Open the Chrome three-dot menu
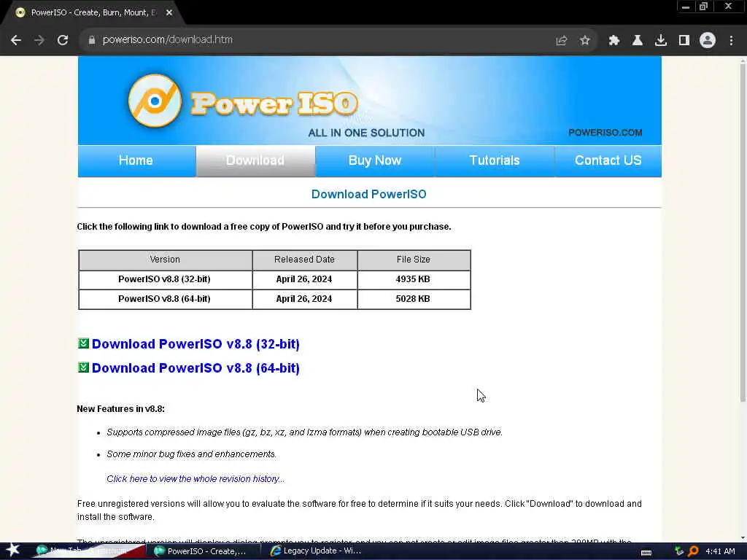The width and height of the screenshot is (747, 560). pos(731,41)
